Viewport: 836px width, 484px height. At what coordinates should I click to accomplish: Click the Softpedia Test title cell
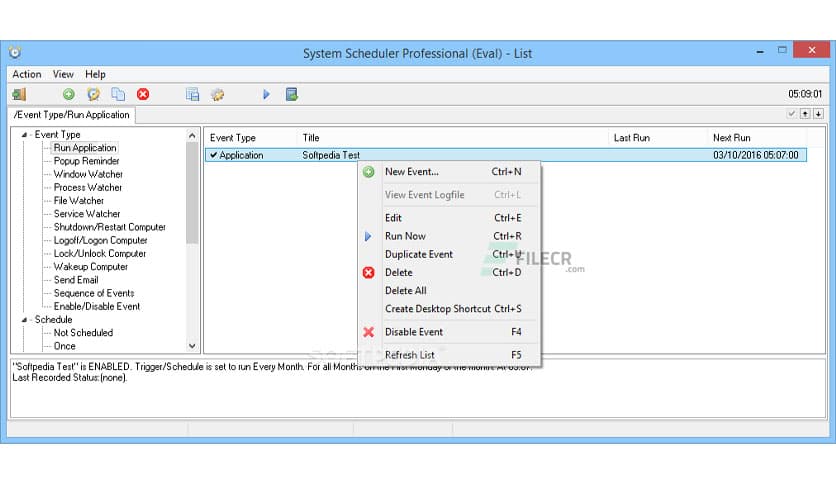click(331, 155)
